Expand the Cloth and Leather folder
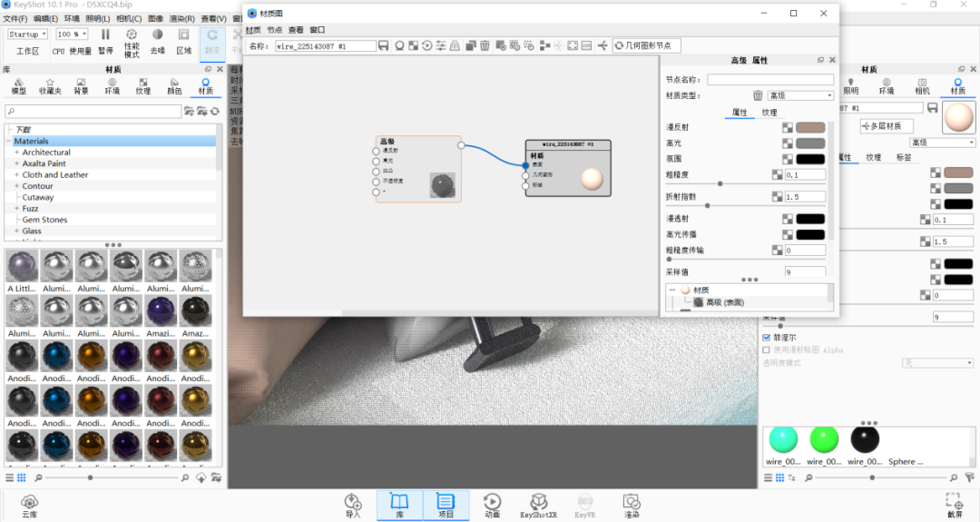 tap(17, 175)
